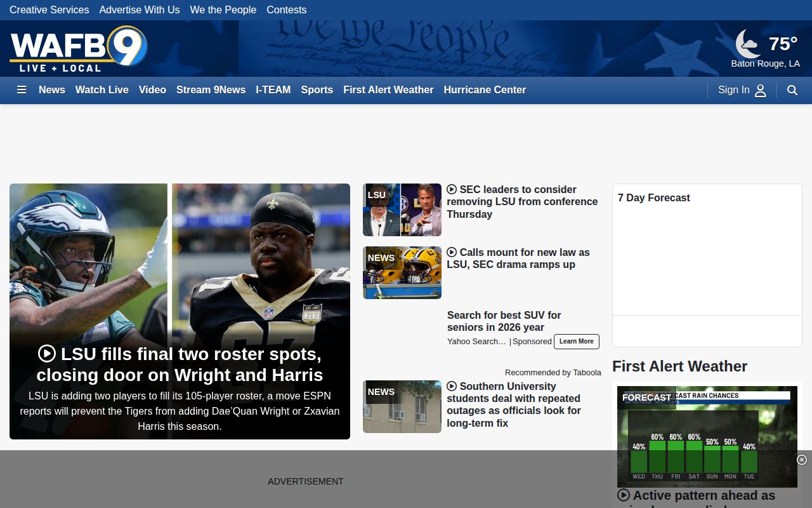Click SEC leaders story thumbnail
The width and height of the screenshot is (812, 508).
tap(402, 210)
